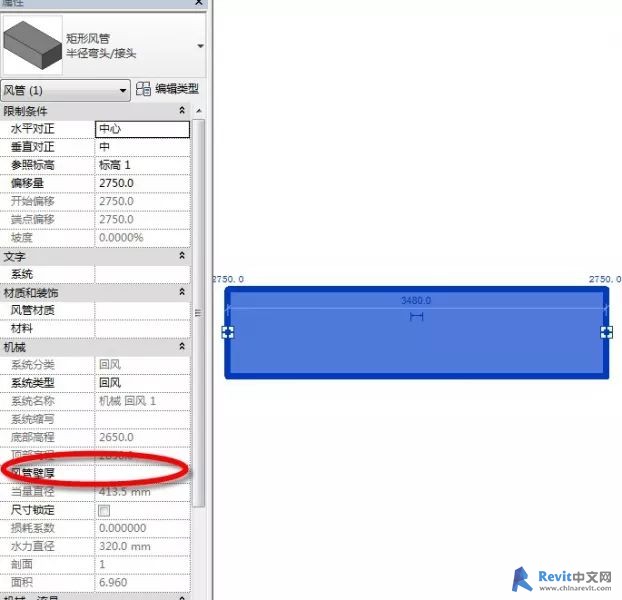Collapse the 文字 section
This screenshot has height=600, width=622.
(x=182, y=255)
